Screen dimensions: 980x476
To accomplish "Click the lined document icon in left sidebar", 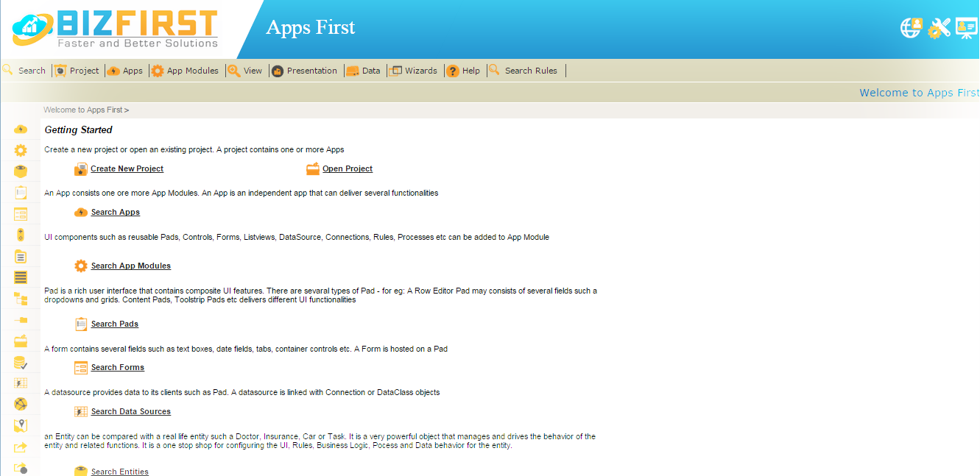I will [x=21, y=257].
